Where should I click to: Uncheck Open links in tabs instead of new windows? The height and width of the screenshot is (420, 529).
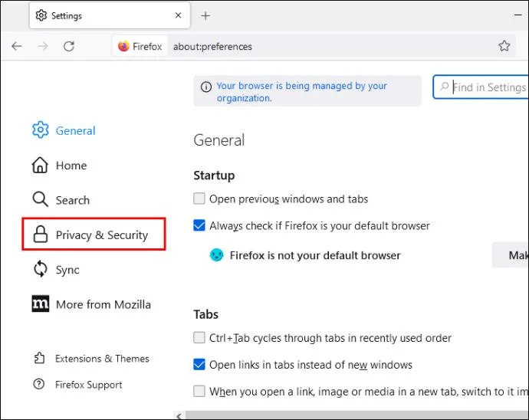(199, 364)
